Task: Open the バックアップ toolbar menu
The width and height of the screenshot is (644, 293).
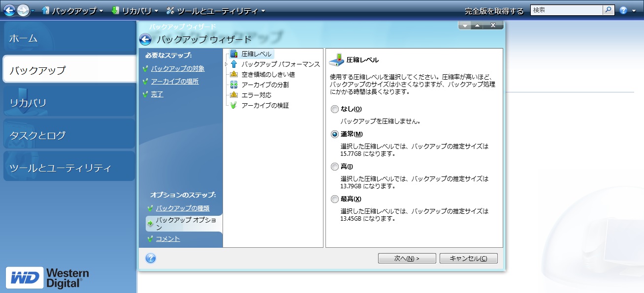Action: tap(77, 10)
